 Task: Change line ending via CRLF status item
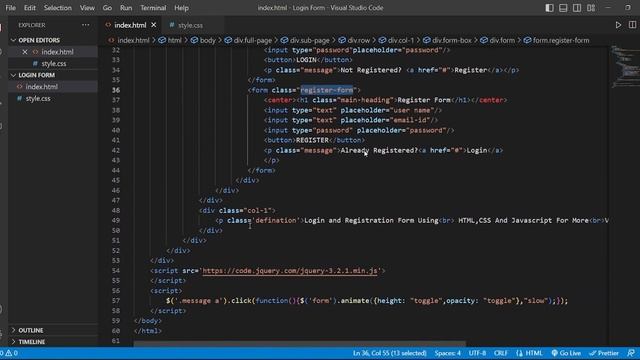point(500,353)
